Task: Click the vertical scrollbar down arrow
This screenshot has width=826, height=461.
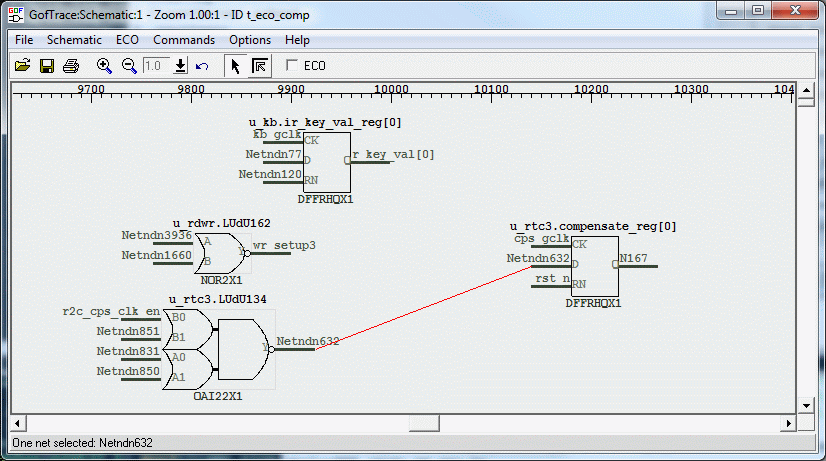Action: (806, 406)
